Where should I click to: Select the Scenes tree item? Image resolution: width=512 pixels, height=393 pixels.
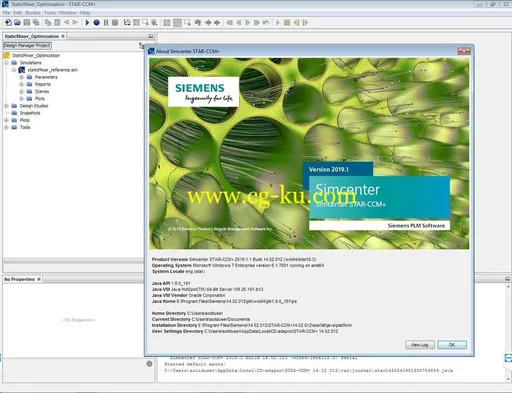pos(42,91)
